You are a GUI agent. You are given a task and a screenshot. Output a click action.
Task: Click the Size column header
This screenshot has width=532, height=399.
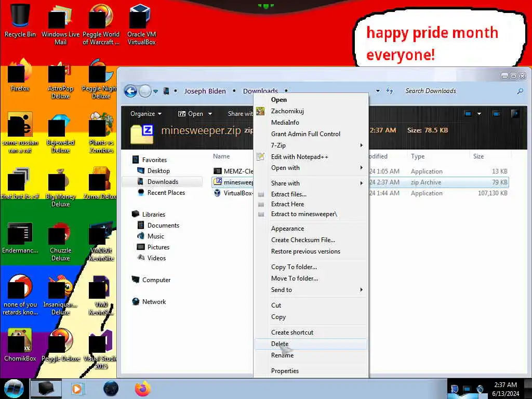click(478, 156)
